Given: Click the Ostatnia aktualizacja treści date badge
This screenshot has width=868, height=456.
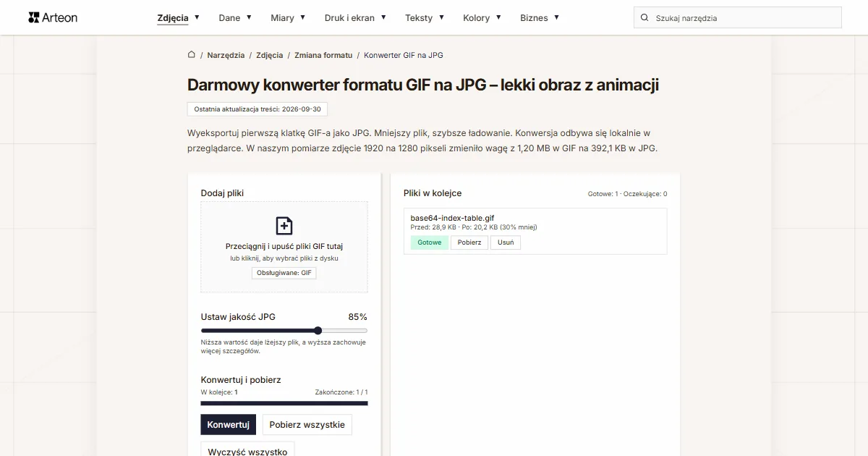Looking at the screenshot, I should coord(259,109).
